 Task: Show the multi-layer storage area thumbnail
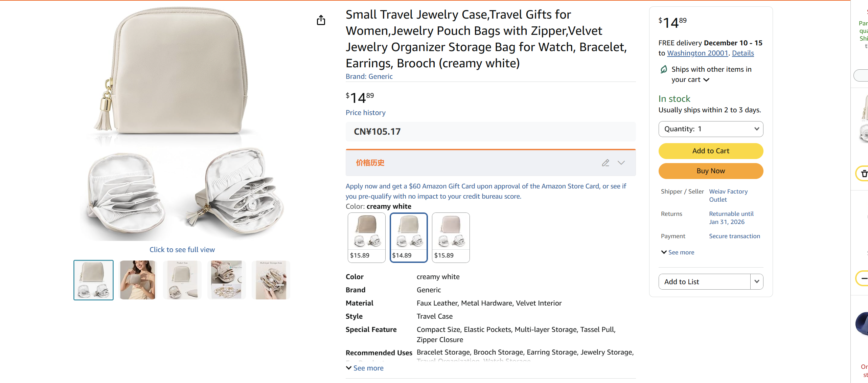[271, 280]
